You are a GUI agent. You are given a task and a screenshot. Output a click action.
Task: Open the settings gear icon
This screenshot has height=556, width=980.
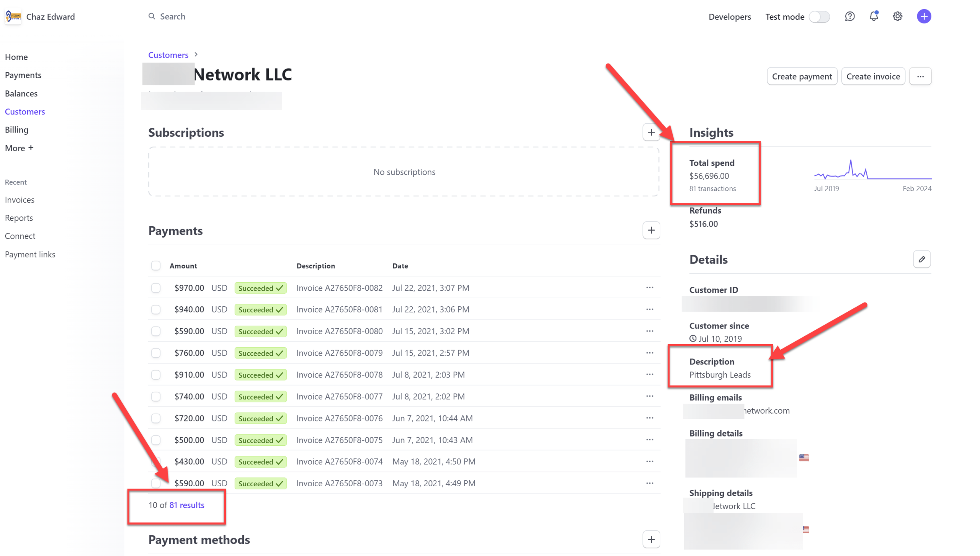click(x=897, y=16)
